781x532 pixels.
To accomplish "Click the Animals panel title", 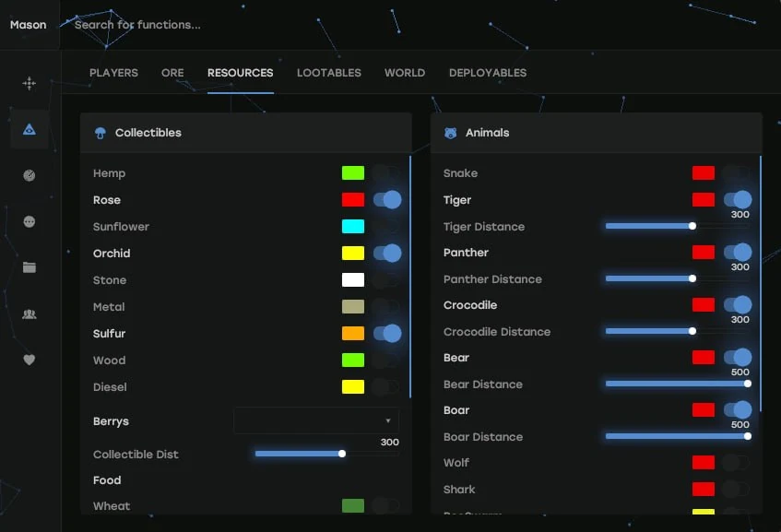I will tap(487, 133).
